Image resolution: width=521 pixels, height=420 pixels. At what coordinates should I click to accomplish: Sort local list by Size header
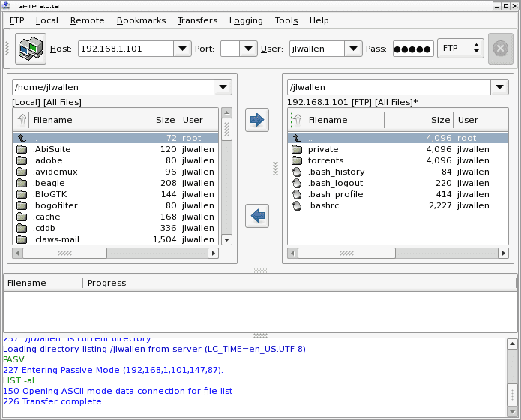pos(144,120)
